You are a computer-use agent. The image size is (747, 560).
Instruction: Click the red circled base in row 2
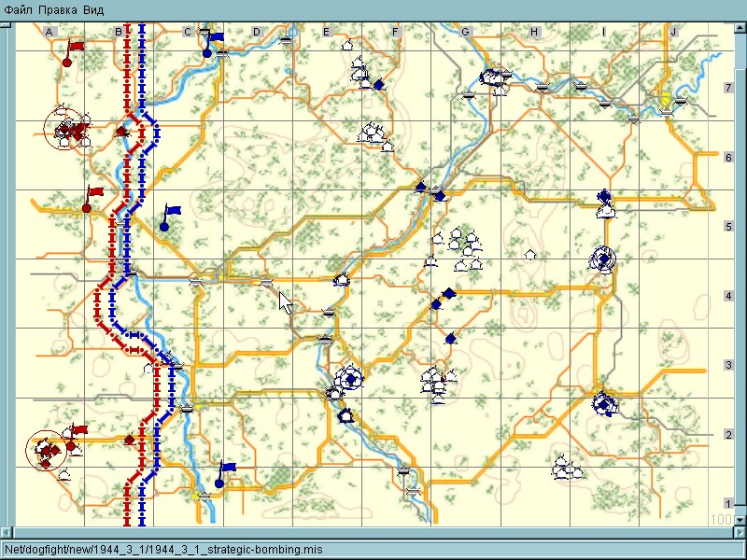pos(46,452)
